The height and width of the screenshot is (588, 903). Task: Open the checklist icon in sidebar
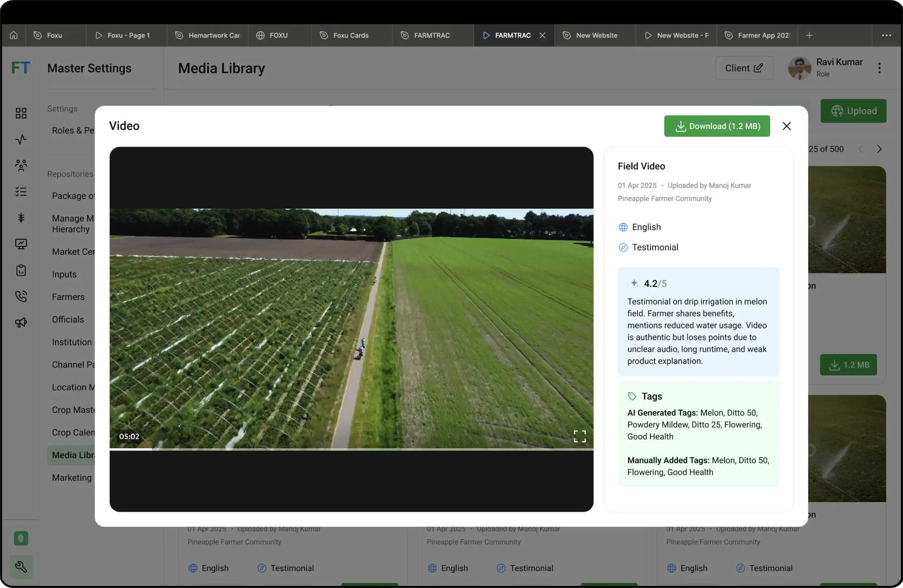pyautogui.click(x=21, y=192)
